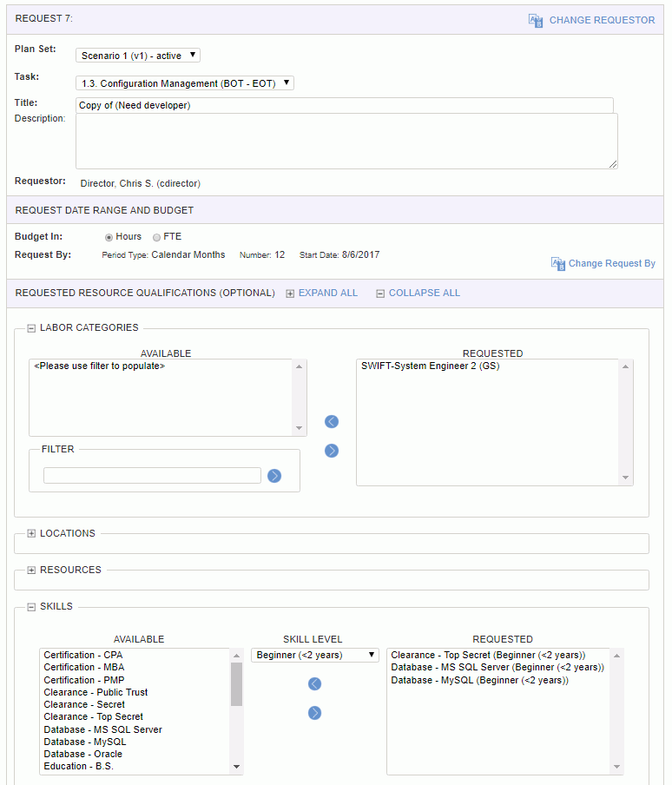Select the Hours budget radio button
672x785 pixels.
coord(109,237)
